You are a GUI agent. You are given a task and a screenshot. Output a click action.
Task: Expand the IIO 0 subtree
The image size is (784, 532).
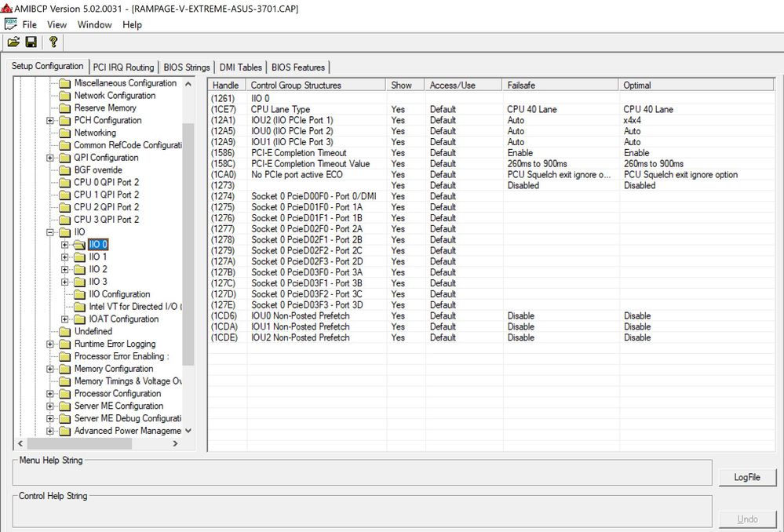64,245
